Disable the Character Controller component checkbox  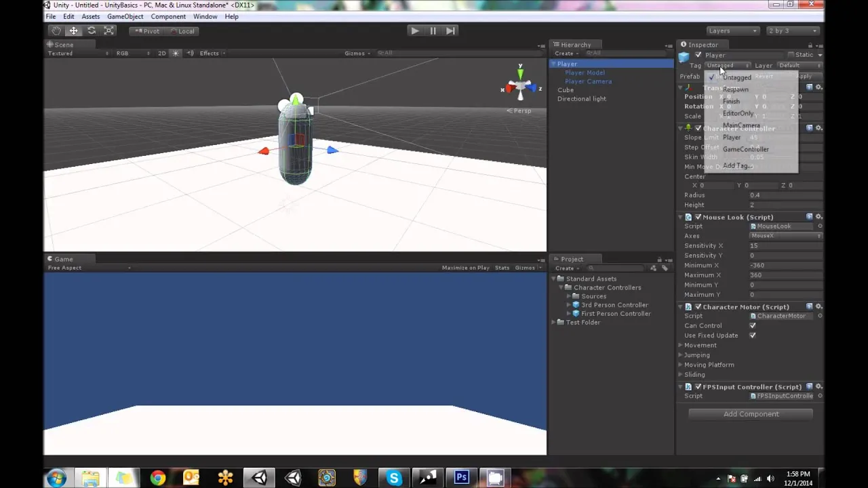pyautogui.click(x=698, y=128)
